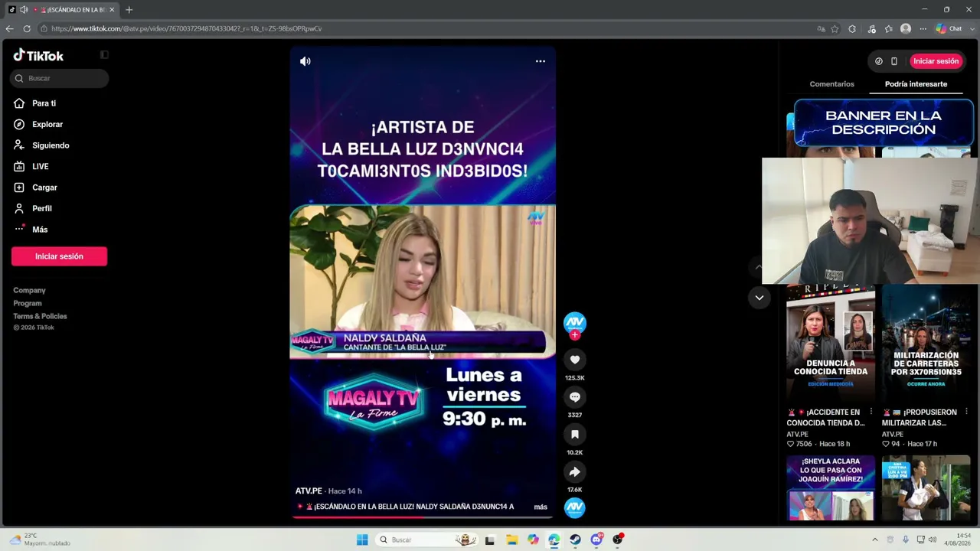Open Discord from the taskbar
Image resolution: width=980 pixels, height=551 pixels.
[596, 540]
